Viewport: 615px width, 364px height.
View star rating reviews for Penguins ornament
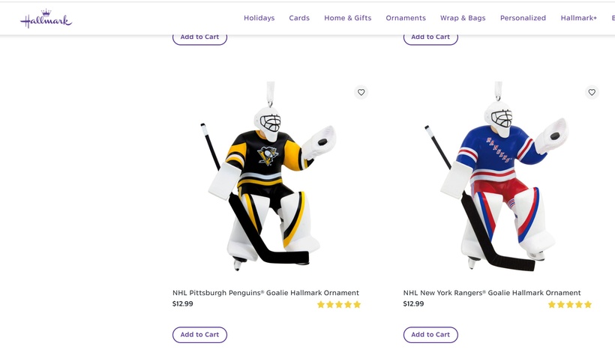tap(339, 304)
